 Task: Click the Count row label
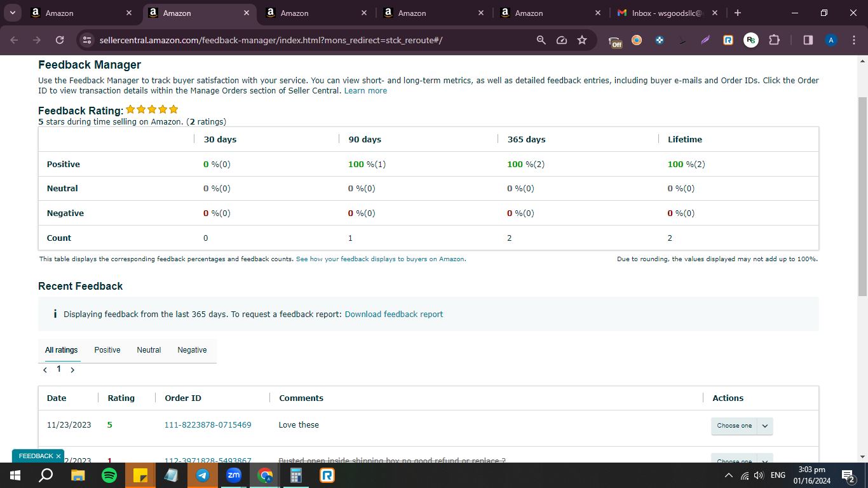coord(59,238)
